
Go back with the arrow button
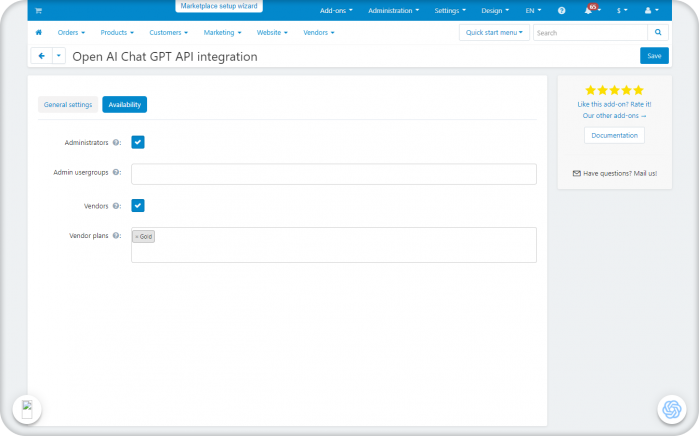(x=42, y=56)
